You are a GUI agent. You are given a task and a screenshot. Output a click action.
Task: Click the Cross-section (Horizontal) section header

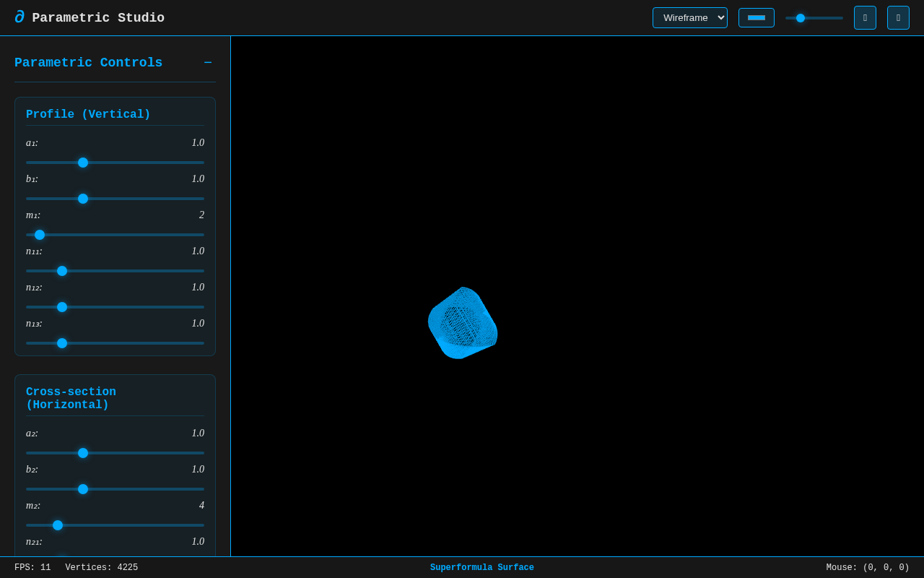tap(71, 398)
